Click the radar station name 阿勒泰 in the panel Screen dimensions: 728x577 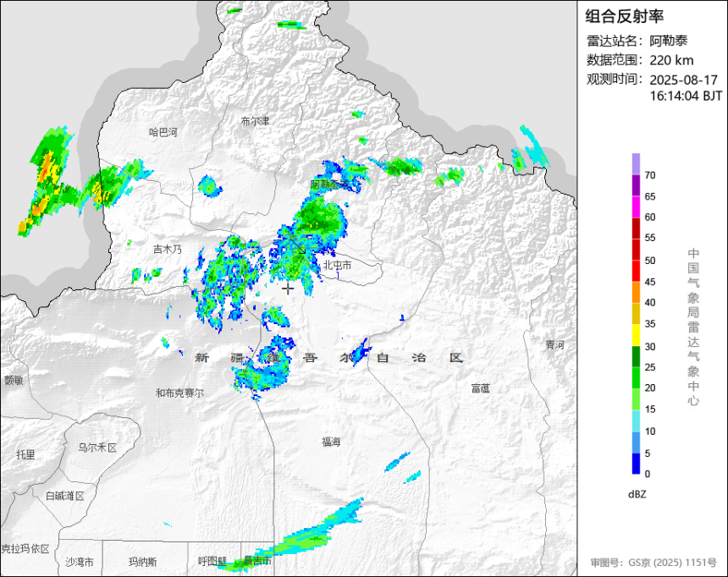(x=668, y=41)
